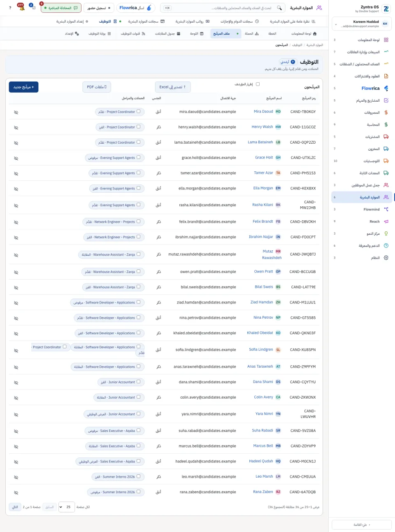The height and width of the screenshot is (532, 395).
Task: Open الدعم والمعرفة in the sidebar
Action: point(361,245)
